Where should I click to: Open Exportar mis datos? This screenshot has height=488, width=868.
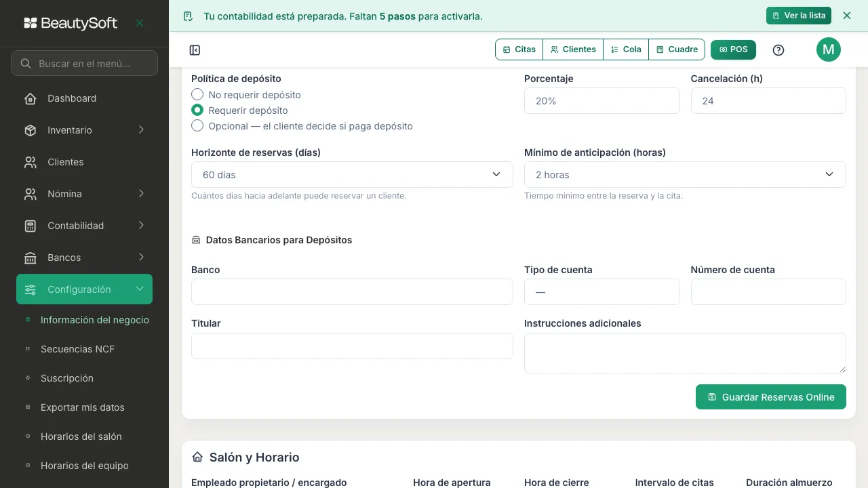(x=84, y=407)
